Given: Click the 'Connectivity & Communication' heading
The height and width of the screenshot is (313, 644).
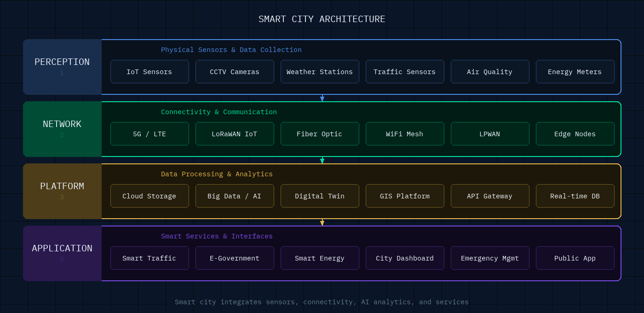Looking at the screenshot, I should [x=219, y=112].
